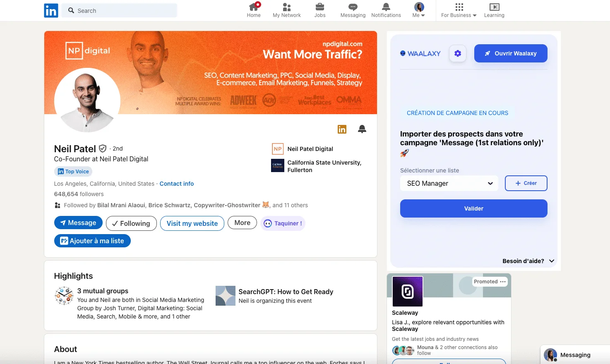Click the Cal State Fullerton logo icon
Image resolution: width=610 pixels, height=364 pixels.
[278, 165]
